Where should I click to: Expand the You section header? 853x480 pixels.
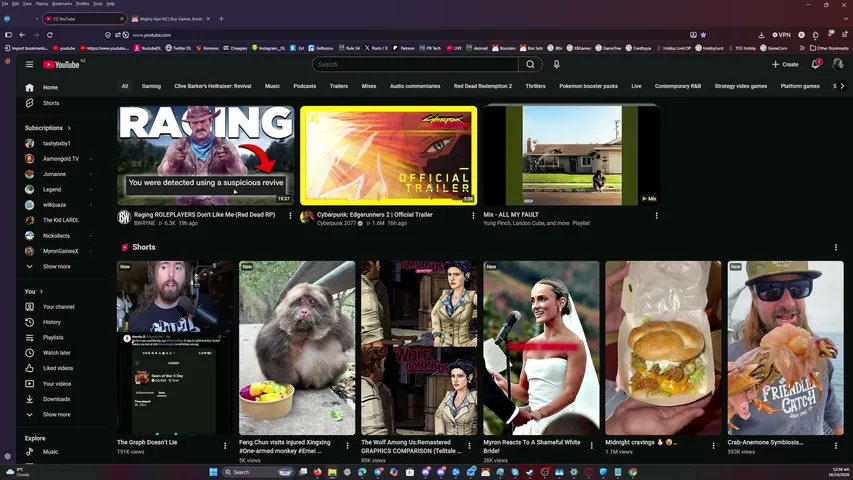pos(34,292)
